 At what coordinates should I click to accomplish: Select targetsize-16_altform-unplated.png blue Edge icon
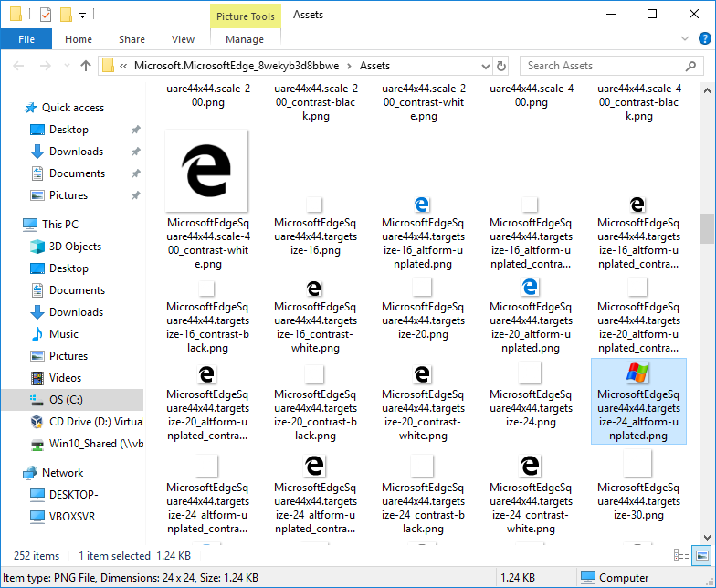422,205
